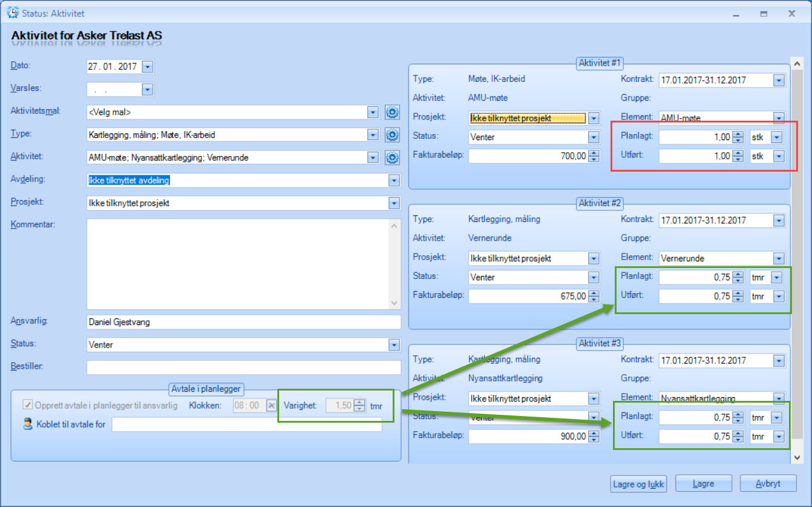Click the Fakturabeløp 900,00 stepper in Aktivitet #3

point(594,436)
